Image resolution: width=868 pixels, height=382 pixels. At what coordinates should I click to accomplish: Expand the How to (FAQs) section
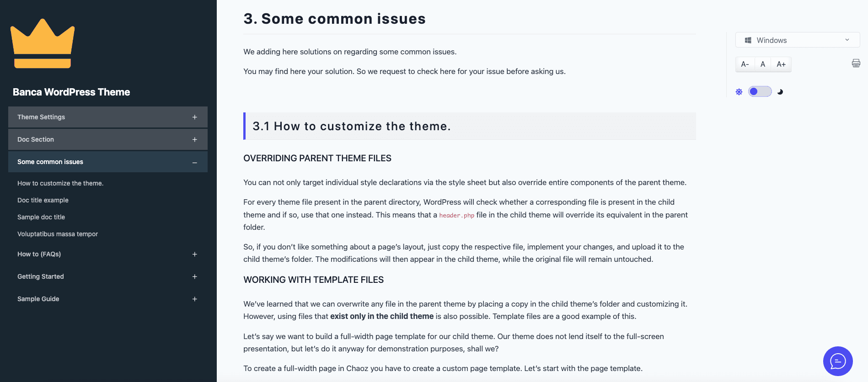(194, 255)
